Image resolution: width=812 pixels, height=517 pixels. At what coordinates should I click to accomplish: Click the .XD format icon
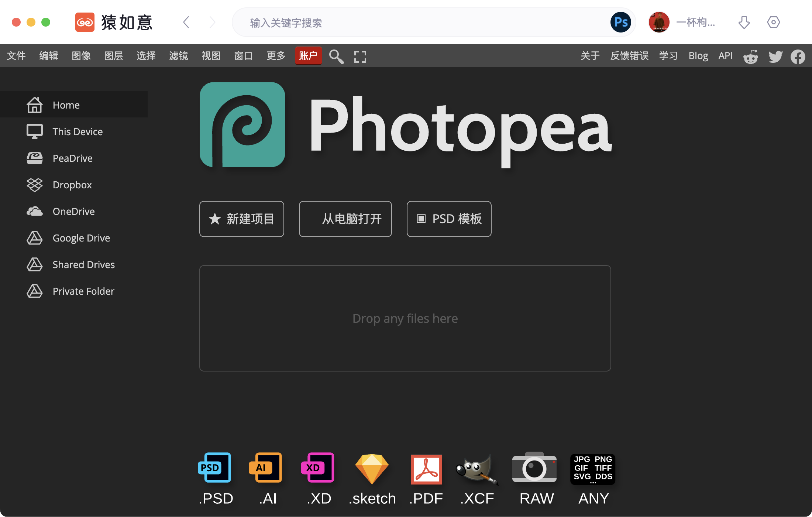point(317,468)
